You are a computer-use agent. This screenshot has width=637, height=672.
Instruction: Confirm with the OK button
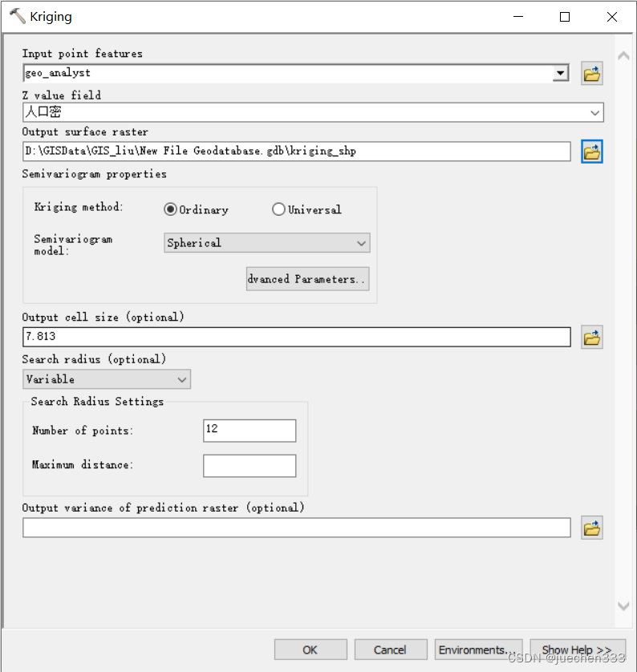[310, 650]
